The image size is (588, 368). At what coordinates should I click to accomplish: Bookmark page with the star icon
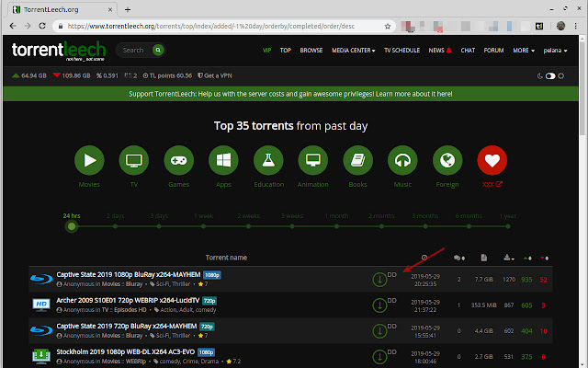[x=388, y=27]
